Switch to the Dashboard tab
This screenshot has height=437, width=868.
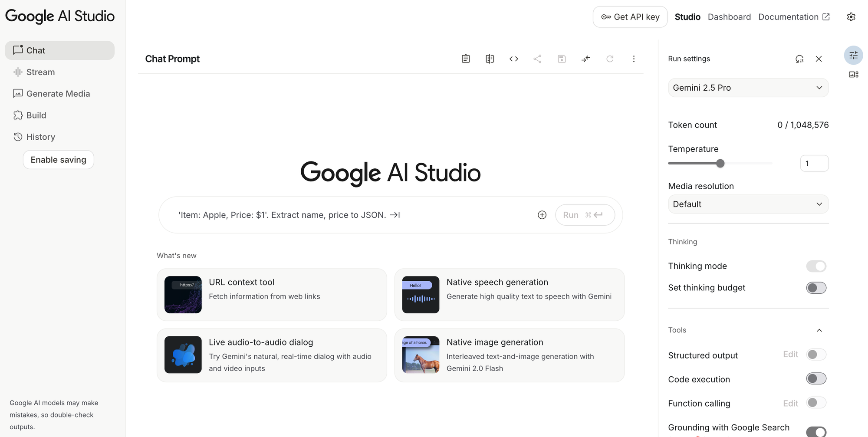(729, 17)
